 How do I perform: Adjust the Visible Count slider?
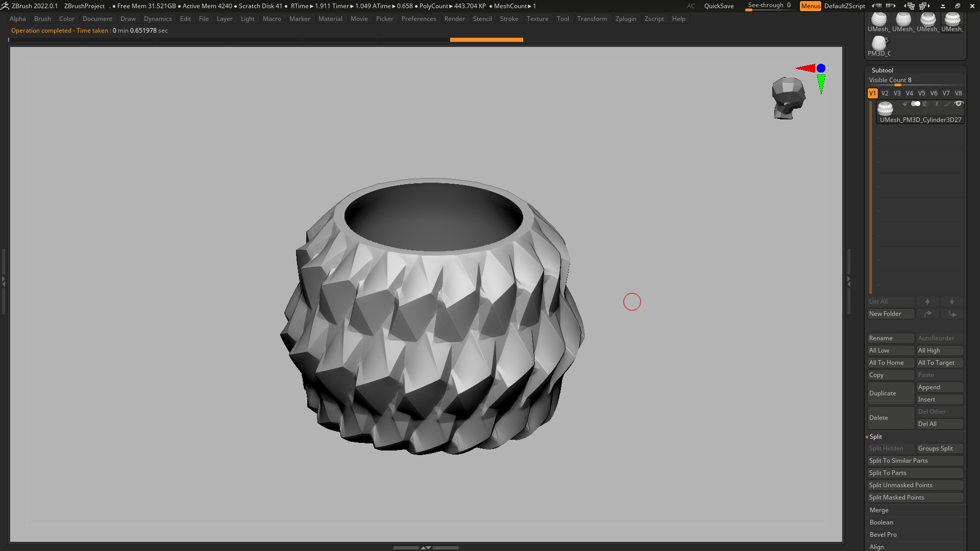click(915, 81)
